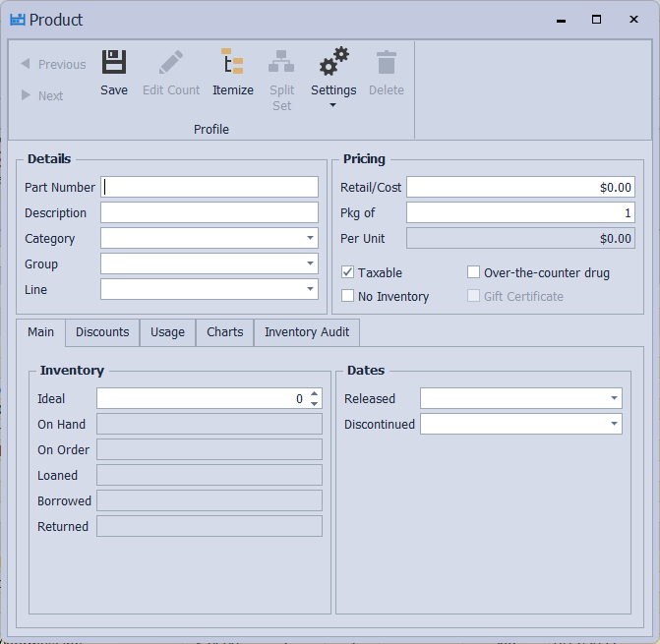Click the Edit Count pencil icon
Viewport: 660px width, 644px height.
point(171,63)
